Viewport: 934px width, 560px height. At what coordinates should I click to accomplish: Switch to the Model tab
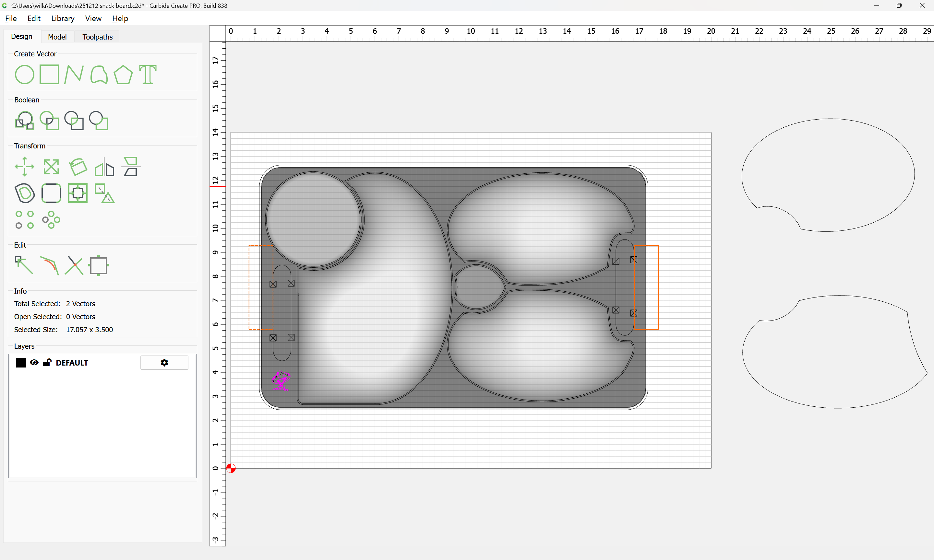pos(57,37)
